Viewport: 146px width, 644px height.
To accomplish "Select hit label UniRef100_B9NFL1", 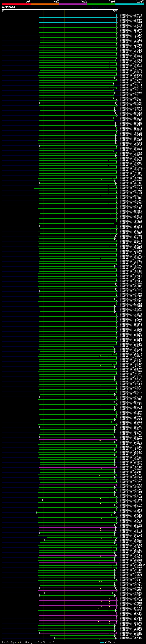I will point(131,82).
